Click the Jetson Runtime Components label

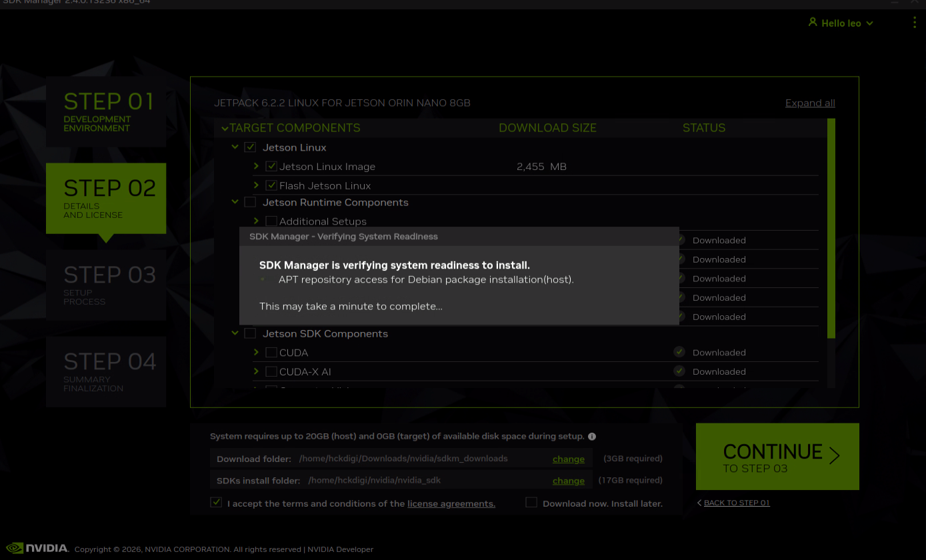pos(335,203)
